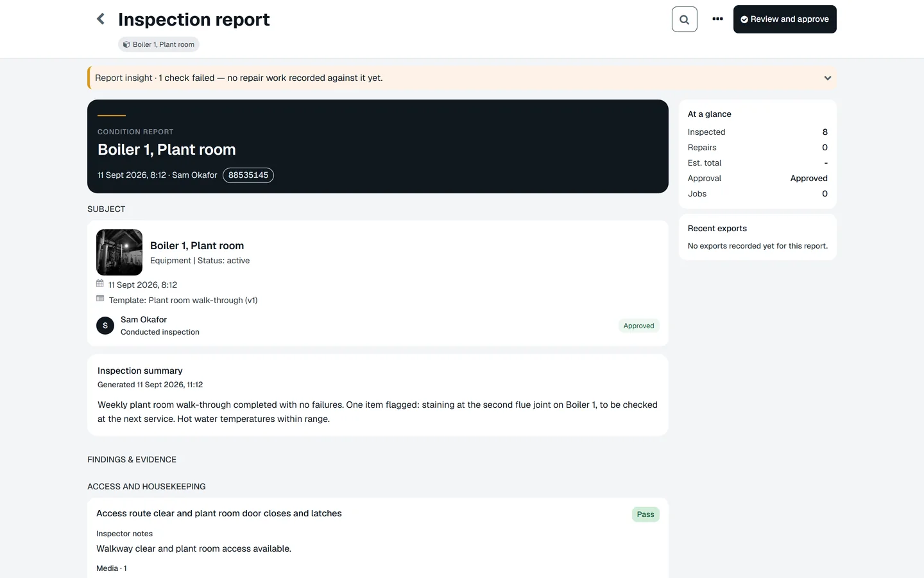Click the Approval value Approved in At a glance

point(809,178)
